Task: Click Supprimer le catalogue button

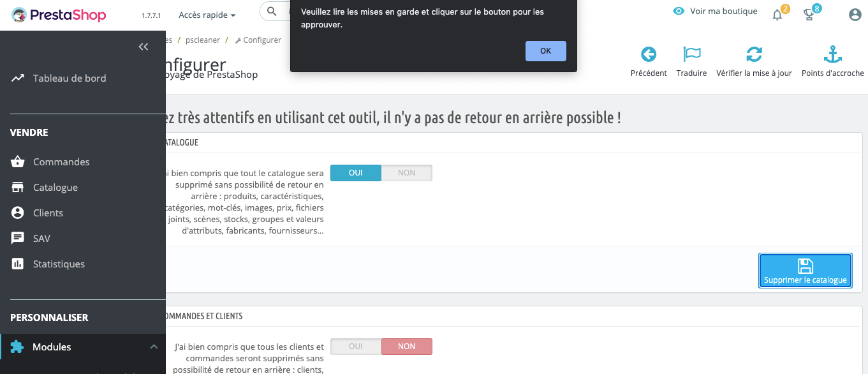Action: tap(805, 271)
